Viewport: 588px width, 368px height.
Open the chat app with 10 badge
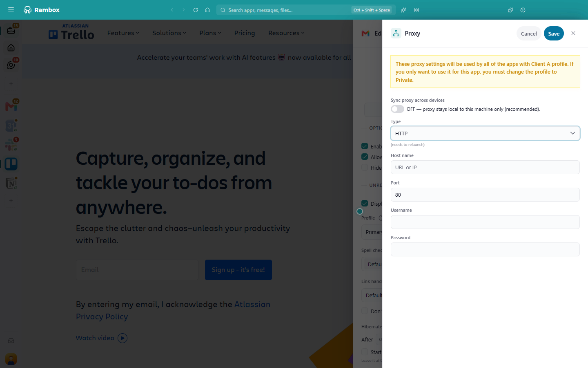tap(11, 65)
